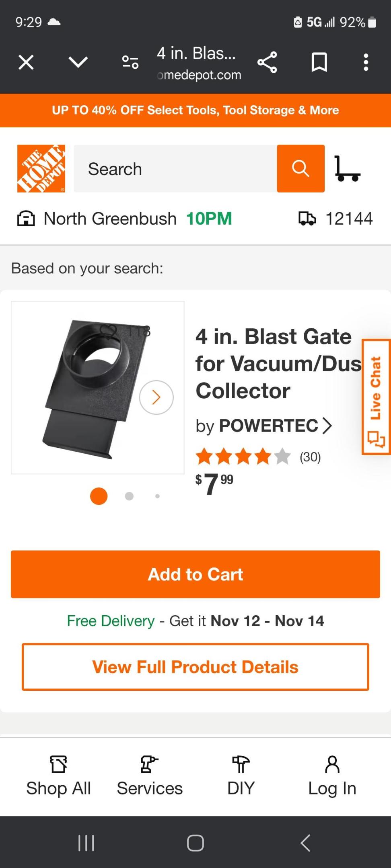
Task: Click the Add to Cart button
Action: pyautogui.click(x=195, y=574)
